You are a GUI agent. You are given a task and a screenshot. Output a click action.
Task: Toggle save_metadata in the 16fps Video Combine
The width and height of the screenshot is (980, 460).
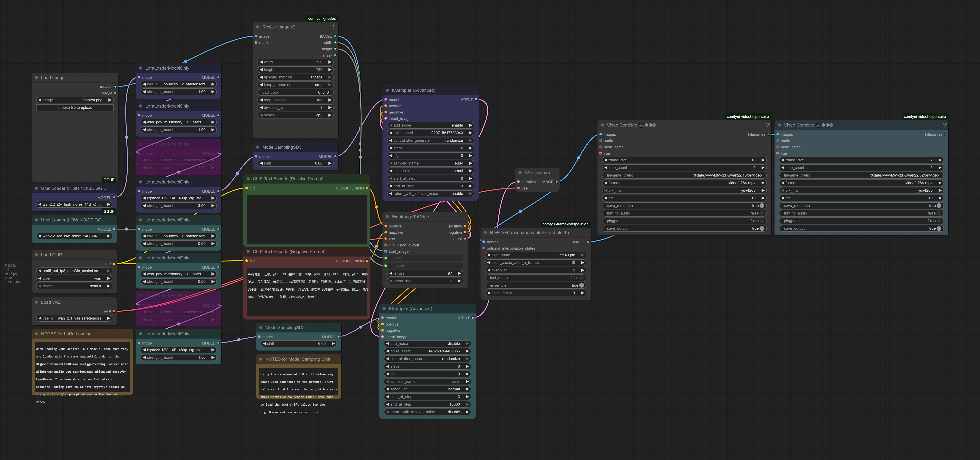[761, 206]
